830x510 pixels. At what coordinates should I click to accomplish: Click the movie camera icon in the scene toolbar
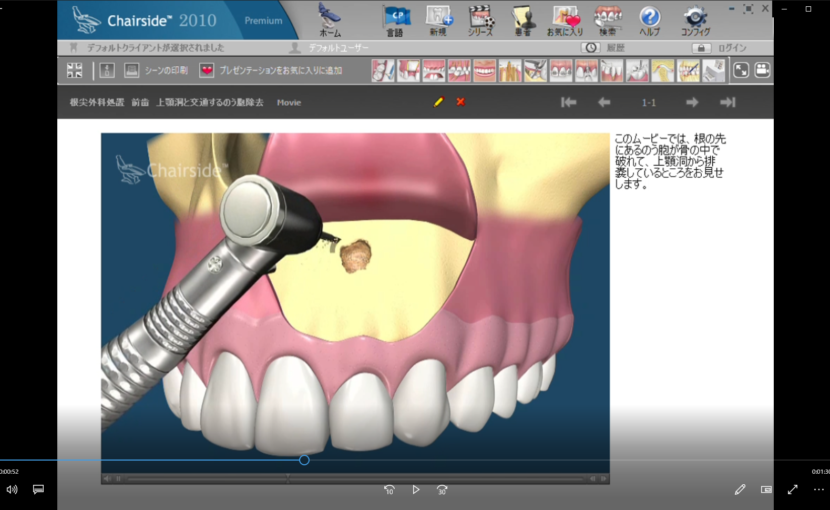pos(762,70)
